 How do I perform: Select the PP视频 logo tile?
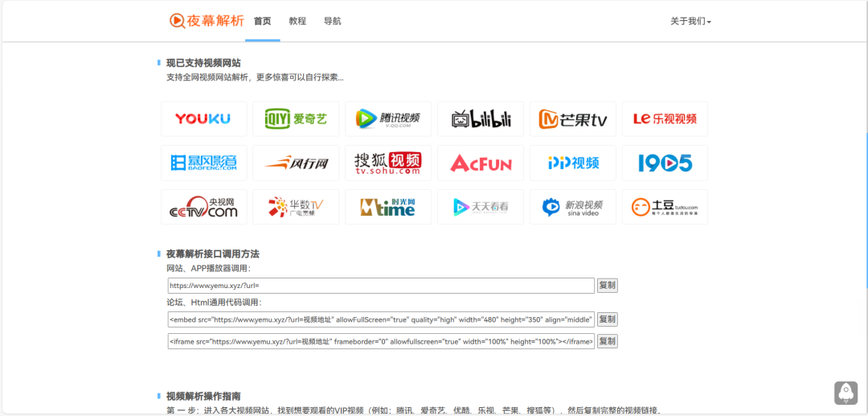pos(573,163)
